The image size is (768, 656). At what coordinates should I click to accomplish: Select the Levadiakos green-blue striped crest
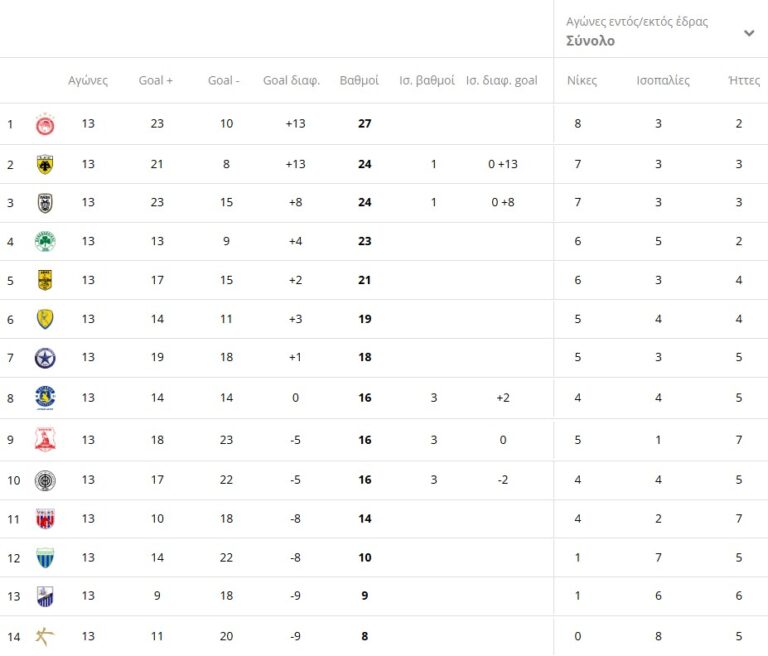pyautogui.click(x=45, y=558)
